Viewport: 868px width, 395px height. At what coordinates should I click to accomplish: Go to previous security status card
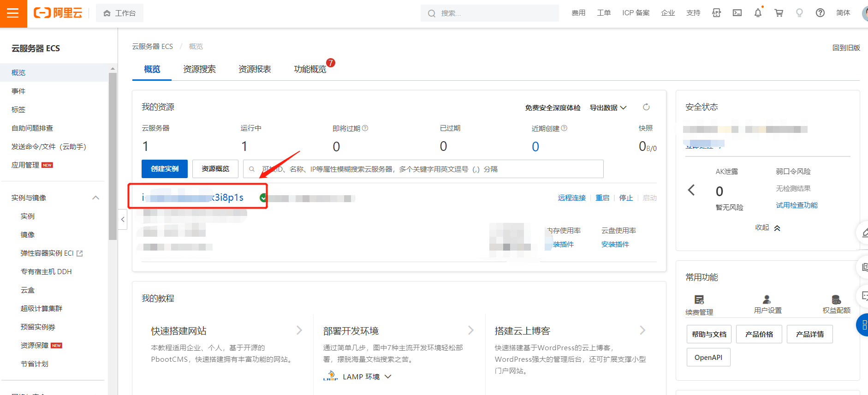tap(691, 190)
